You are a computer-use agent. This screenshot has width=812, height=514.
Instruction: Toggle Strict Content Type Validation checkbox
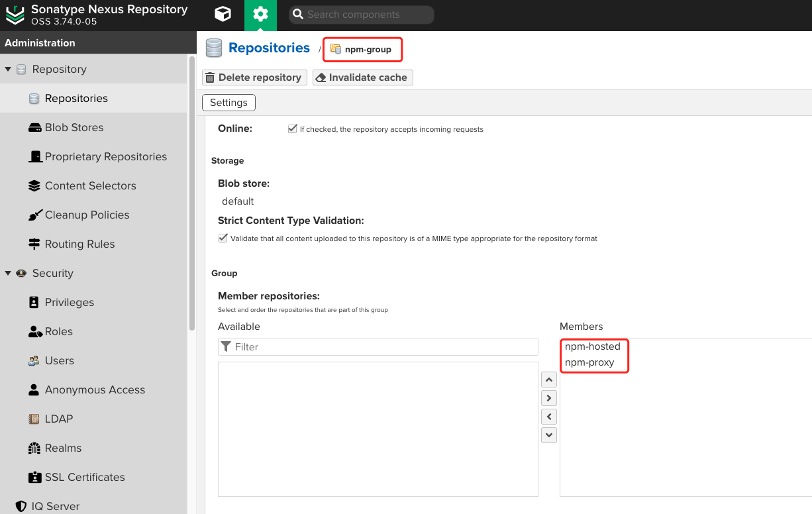tap(223, 238)
